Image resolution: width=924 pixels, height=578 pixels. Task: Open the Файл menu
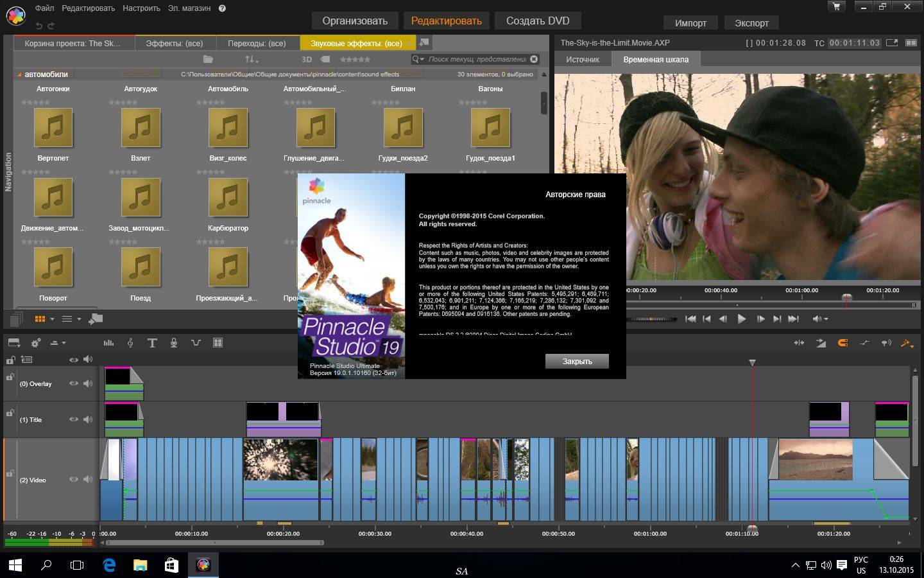(x=45, y=8)
